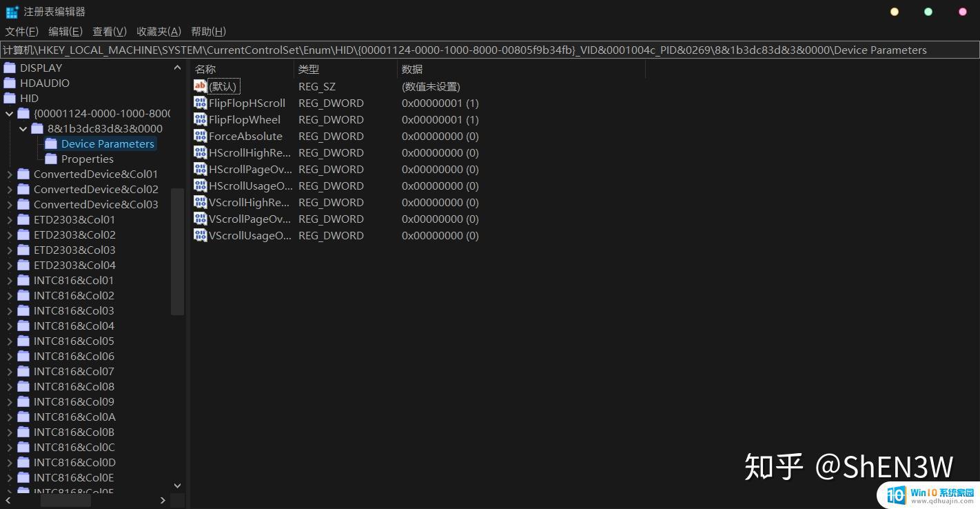Select the Device Parameters tree item

(x=108, y=143)
